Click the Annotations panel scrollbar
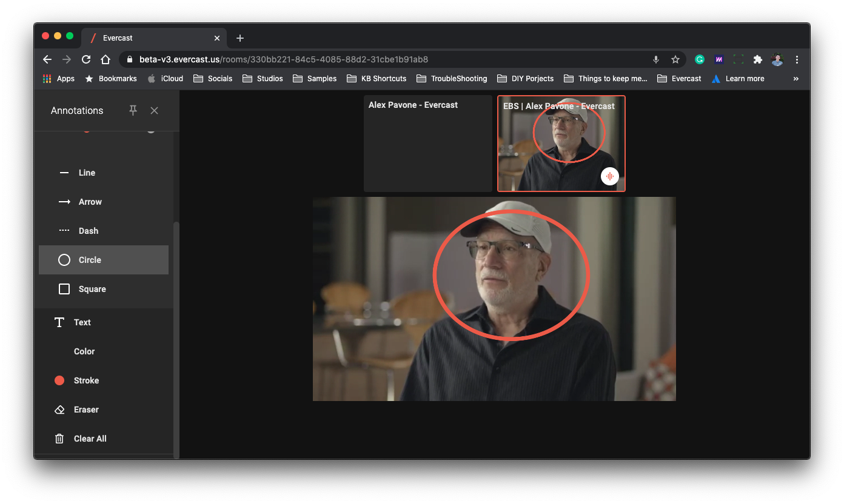The image size is (844, 504). (176, 339)
